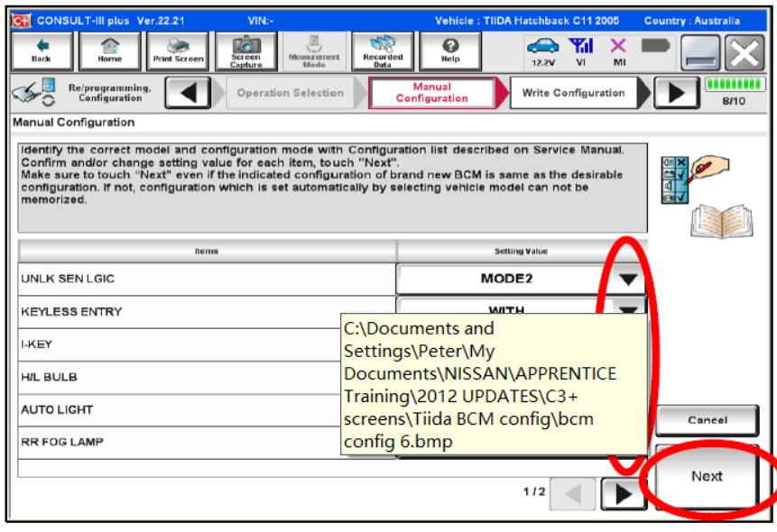Click the H/L BULB item row
Viewport: 777px width, 532px height.
180,378
